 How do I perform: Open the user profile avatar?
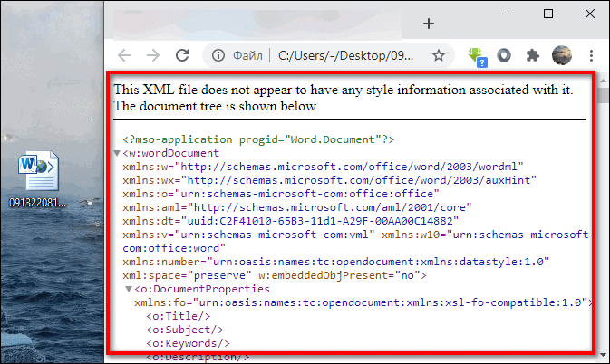click(x=562, y=55)
